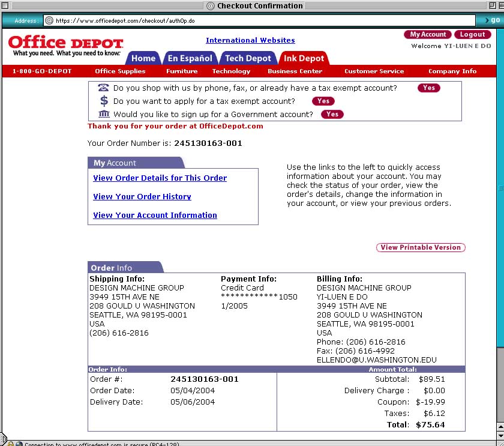Screen dimensions: 504x446
Task: Click the "Billing Info:" heading
Action: click(x=340, y=279)
